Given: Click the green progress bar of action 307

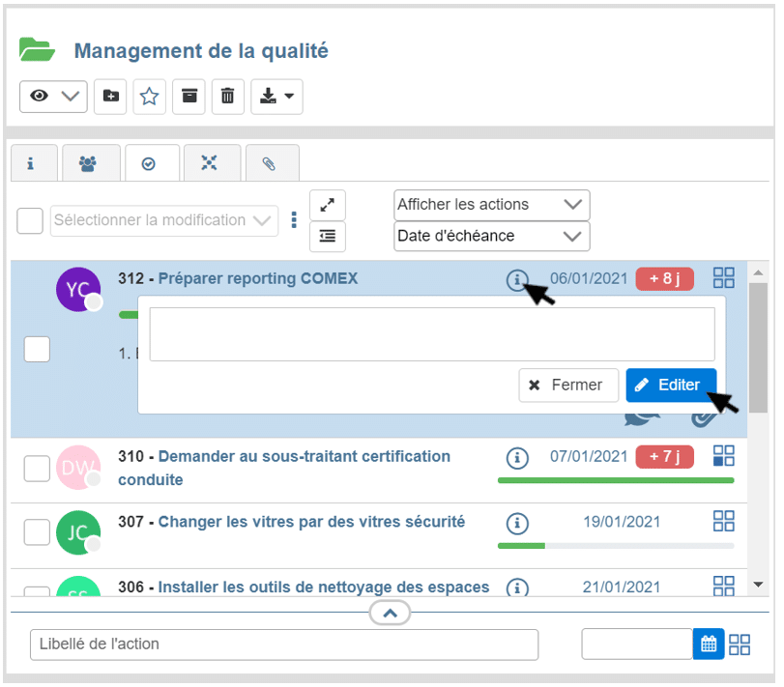Looking at the screenshot, I should 522,546.
